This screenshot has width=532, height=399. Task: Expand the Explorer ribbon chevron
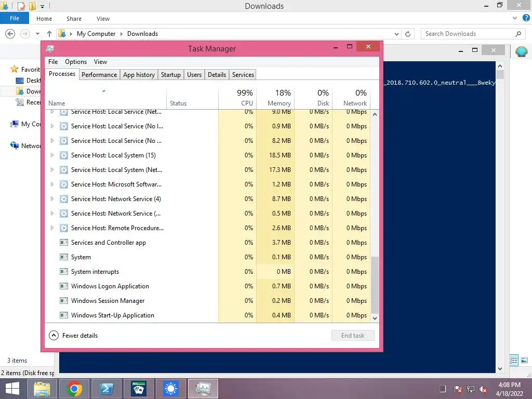pyautogui.click(x=515, y=18)
